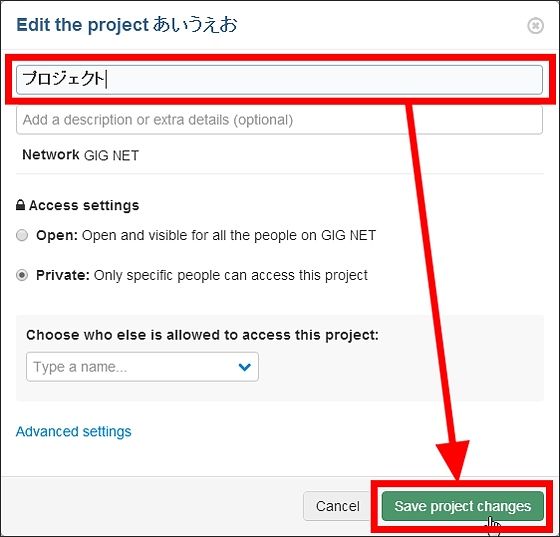Click the Network label

pyautogui.click(x=51, y=155)
